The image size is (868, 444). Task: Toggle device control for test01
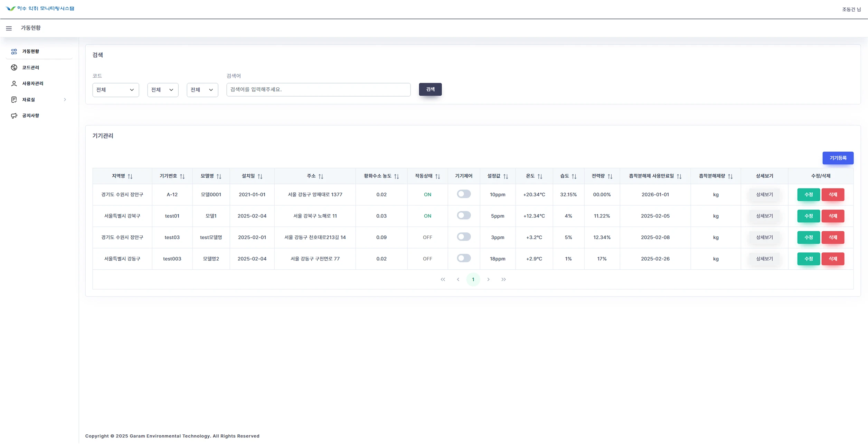coord(464,215)
